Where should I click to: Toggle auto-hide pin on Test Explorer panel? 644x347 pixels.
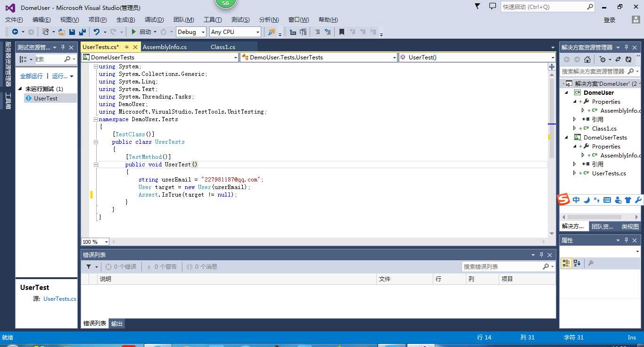63,47
